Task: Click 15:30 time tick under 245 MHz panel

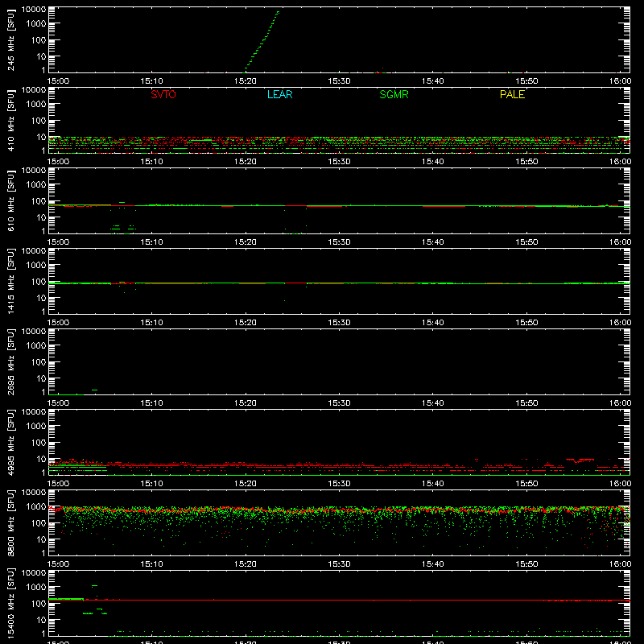Action: [x=339, y=81]
